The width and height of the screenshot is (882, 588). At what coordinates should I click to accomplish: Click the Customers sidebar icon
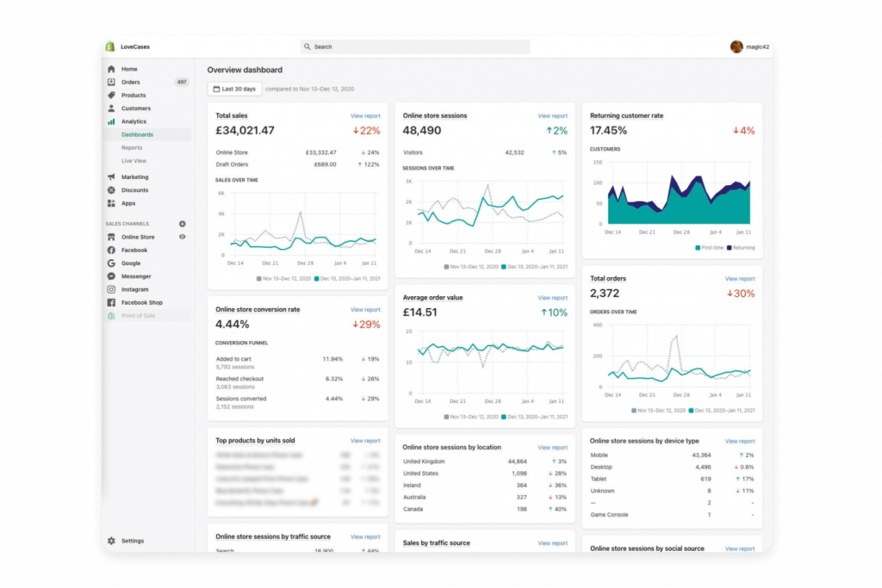pyautogui.click(x=113, y=108)
